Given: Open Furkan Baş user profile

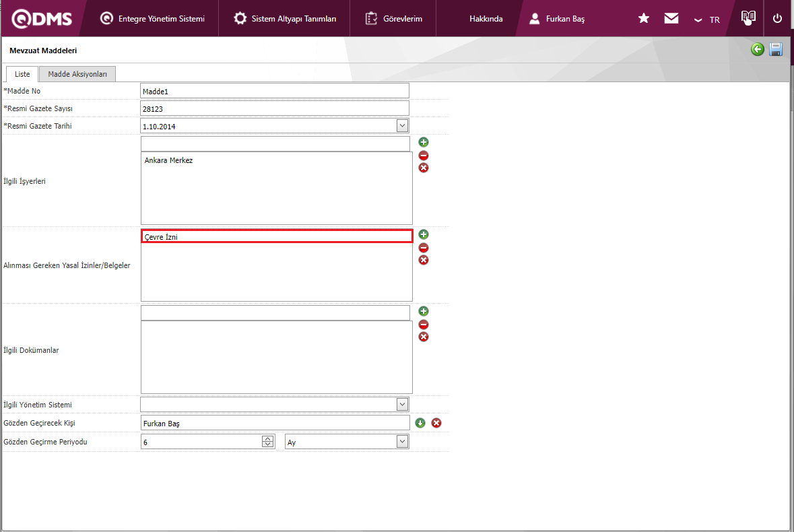Looking at the screenshot, I should coord(556,19).
